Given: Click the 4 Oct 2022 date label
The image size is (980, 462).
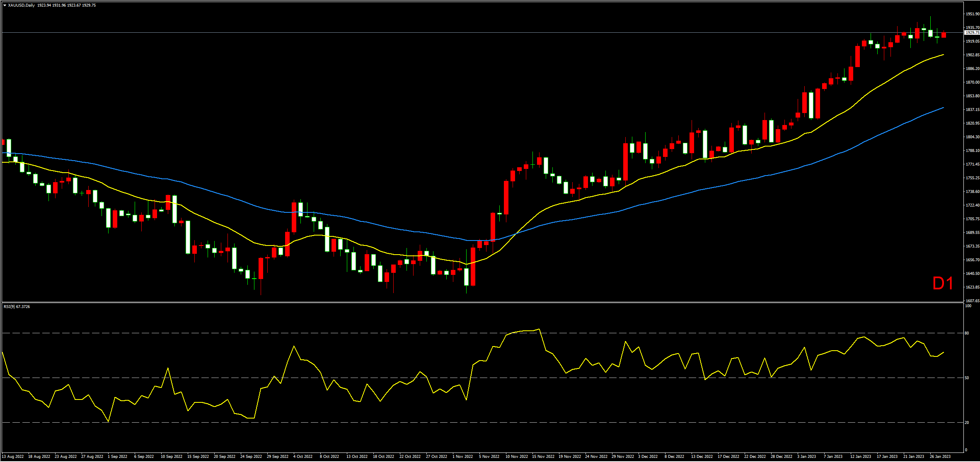Looking at the screenshot, I should (x=303, y=457).
